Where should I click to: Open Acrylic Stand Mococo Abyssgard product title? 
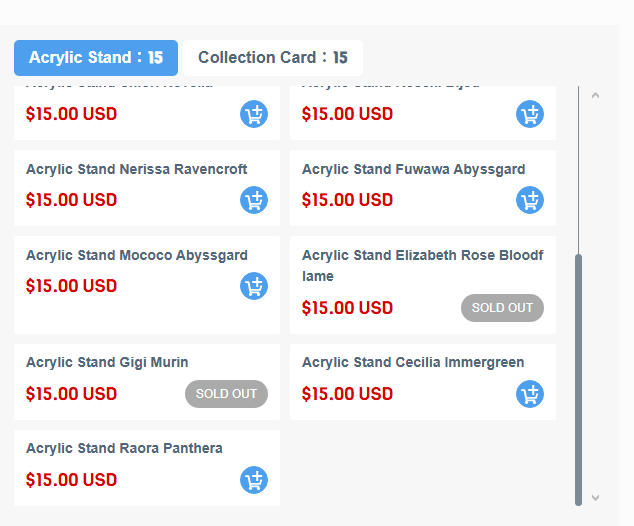tap(137, 255)
